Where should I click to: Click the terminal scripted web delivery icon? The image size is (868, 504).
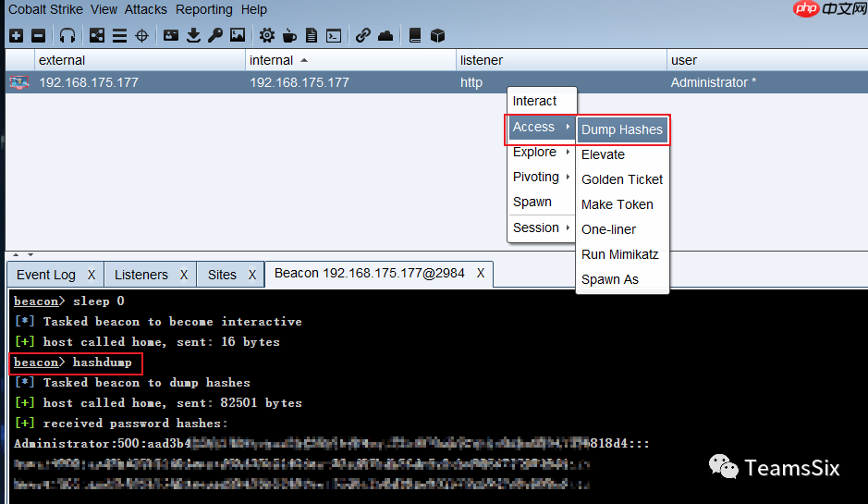334,36
